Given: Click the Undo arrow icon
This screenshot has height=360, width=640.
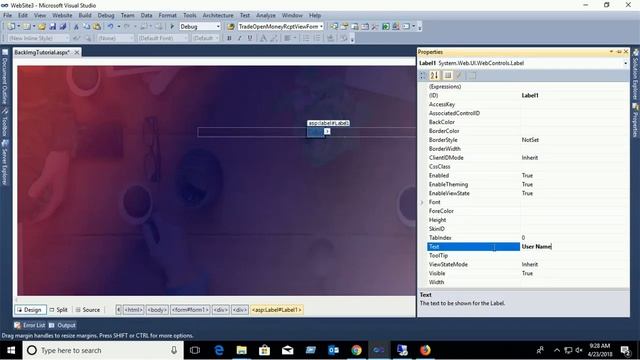Looking at the screenshot, I should click(x=110, y=27).
